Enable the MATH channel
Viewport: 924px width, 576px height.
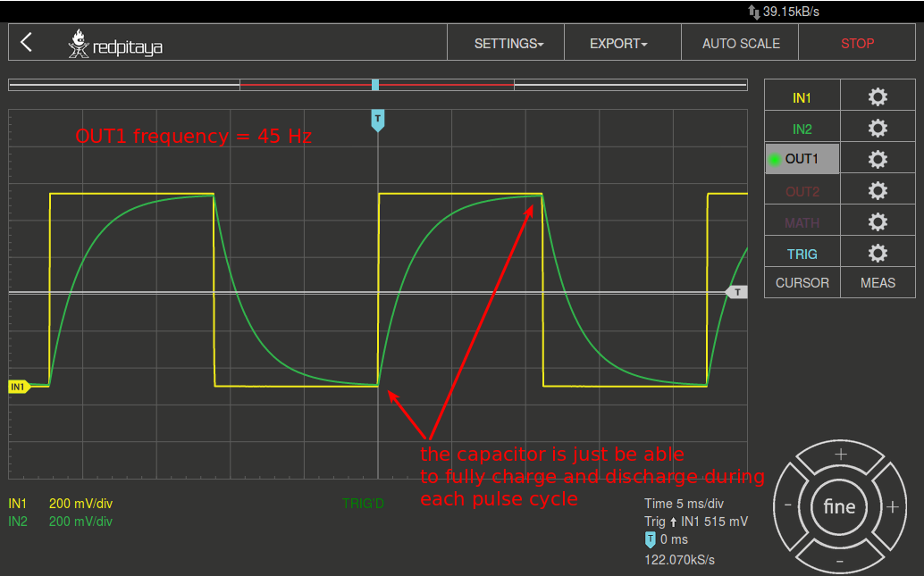click(x=802, y=222)
